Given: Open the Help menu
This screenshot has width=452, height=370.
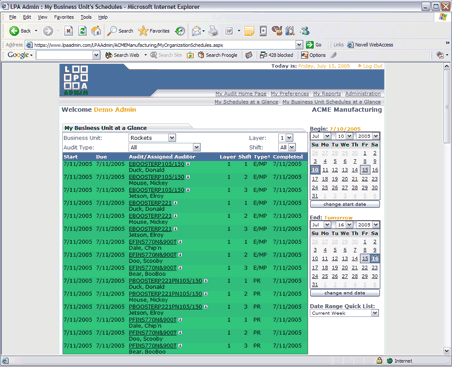Looking at the screenshot, I should pyautogui.click(x=103, y=17).
